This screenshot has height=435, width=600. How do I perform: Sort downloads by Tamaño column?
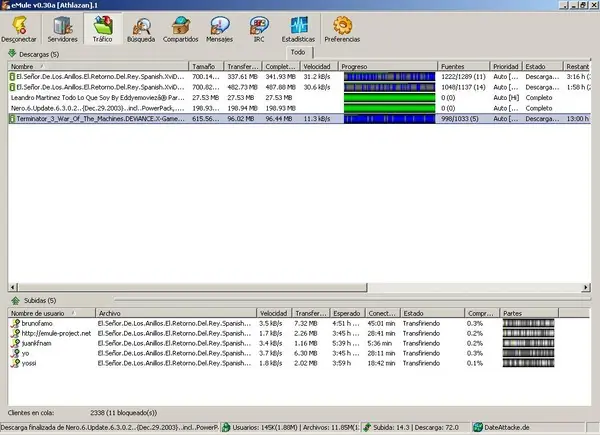(206, 66)
